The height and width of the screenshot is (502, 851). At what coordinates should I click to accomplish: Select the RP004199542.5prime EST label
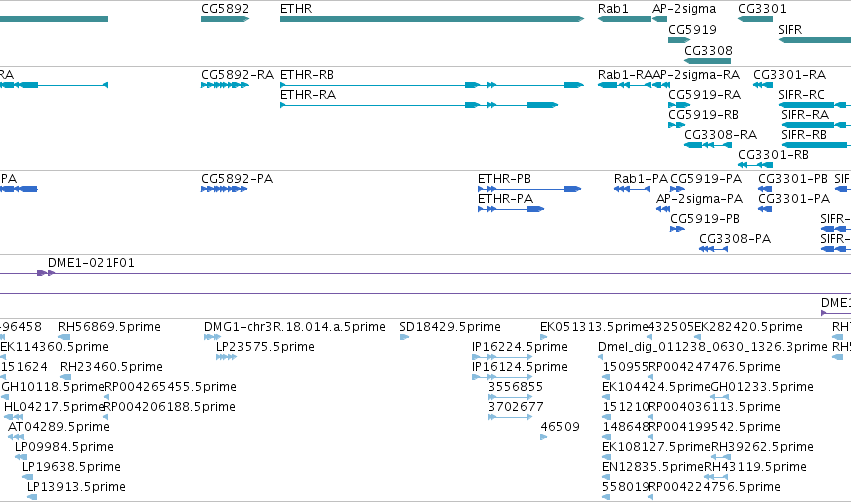point(714,427)
